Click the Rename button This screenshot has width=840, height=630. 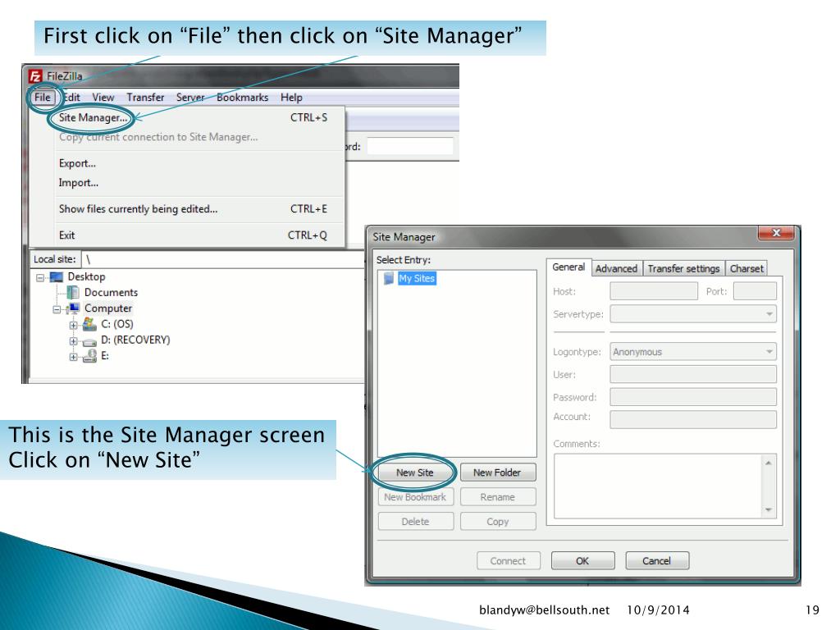tap(497, 497)
